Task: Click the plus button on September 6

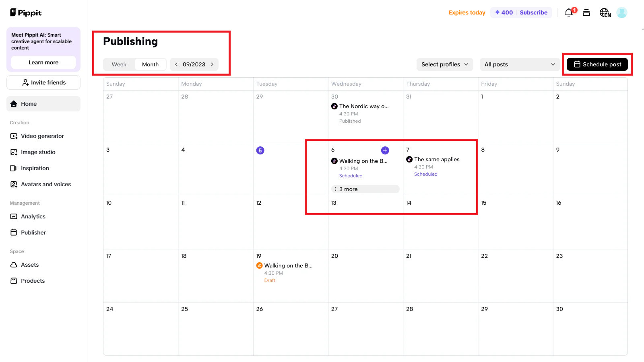Action: click(385, 150)
